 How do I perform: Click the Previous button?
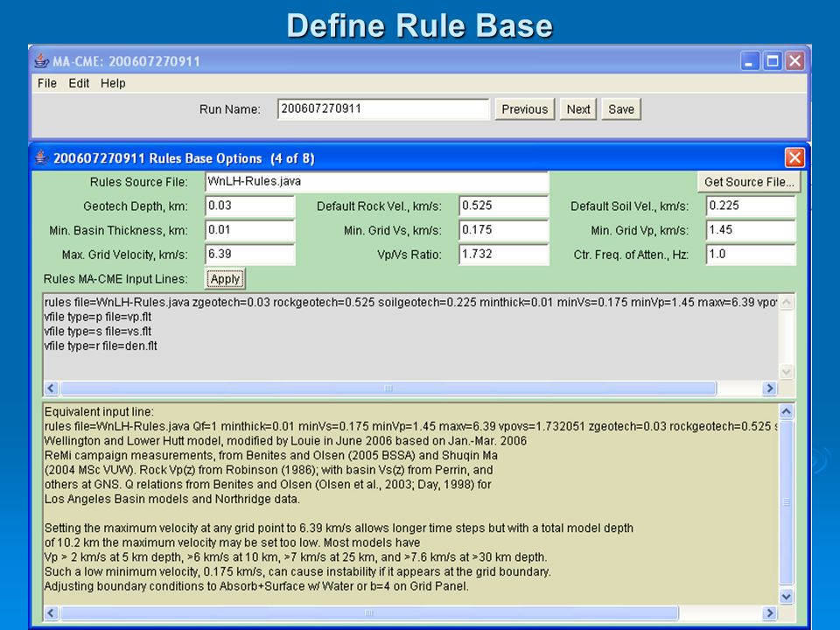pyautogui.click(x=524, y=109)
